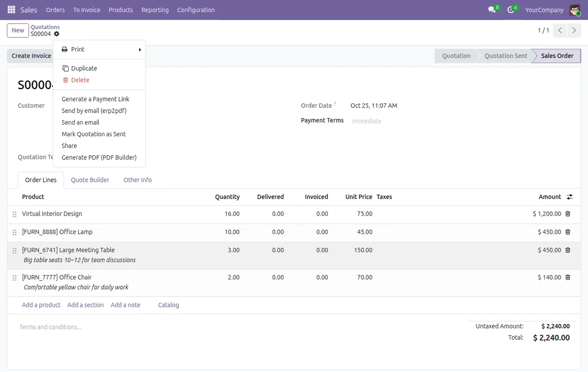Expand the Print submenu

[x=99, y=50]
